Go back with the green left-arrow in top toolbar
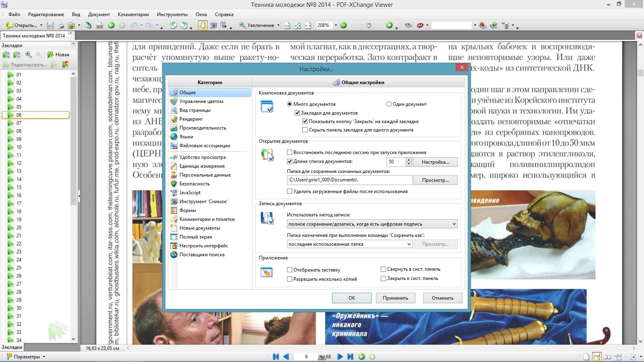Viewport: 644px width, 362px height. [x=111, y=25]
